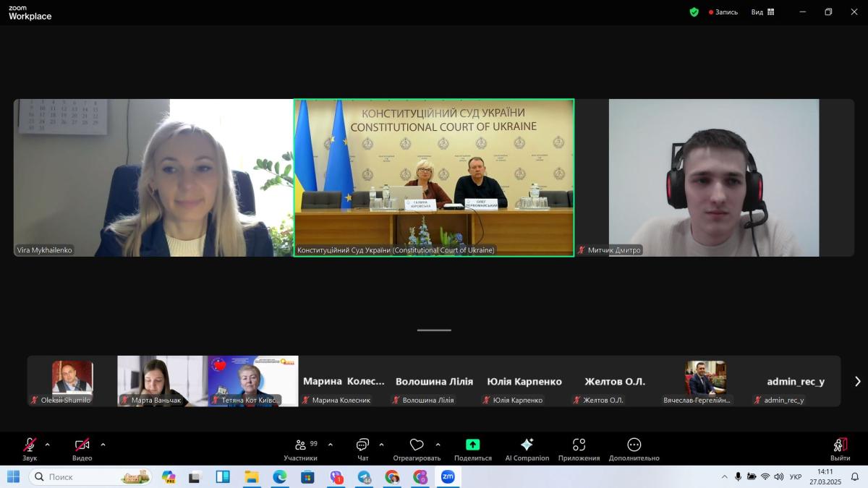Open the Participants panel
This screenshot has height=488, width=868.
click(x=301, y=448)
